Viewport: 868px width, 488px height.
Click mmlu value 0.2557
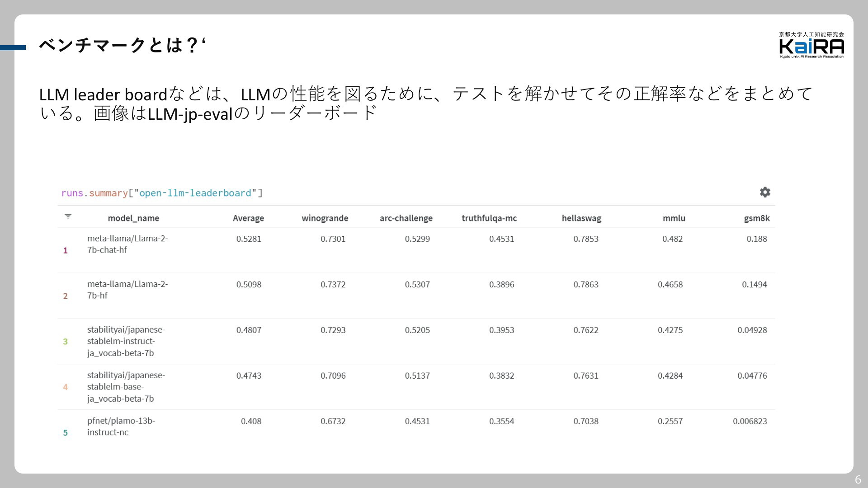pos(670,422)
